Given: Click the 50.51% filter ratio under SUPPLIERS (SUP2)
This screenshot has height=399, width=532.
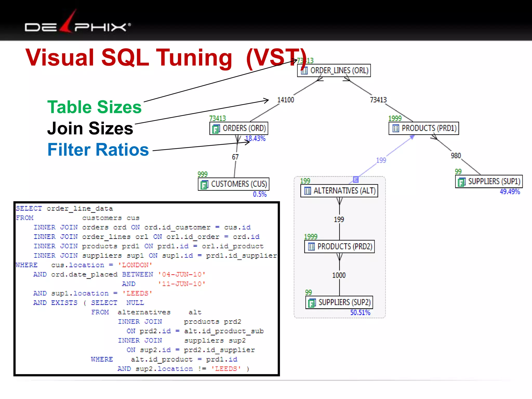Looking at the screenshot, I should pyautogui.click(x=360, y=312).
